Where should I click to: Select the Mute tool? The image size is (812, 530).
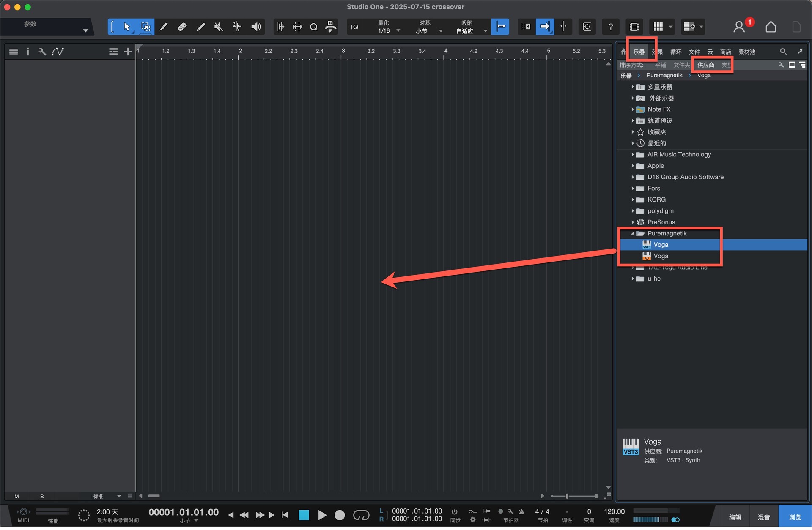pyautogui.click(x=219, y=27)
